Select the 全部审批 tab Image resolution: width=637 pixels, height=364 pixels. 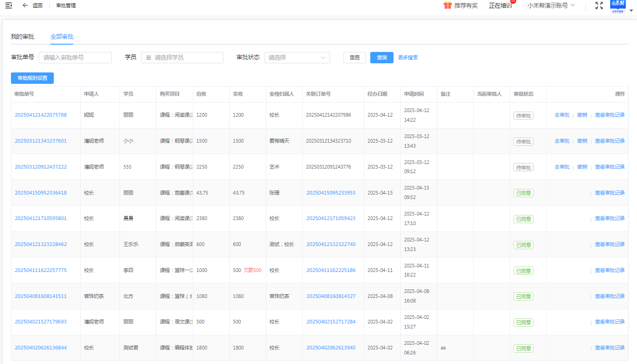point(62,36)
